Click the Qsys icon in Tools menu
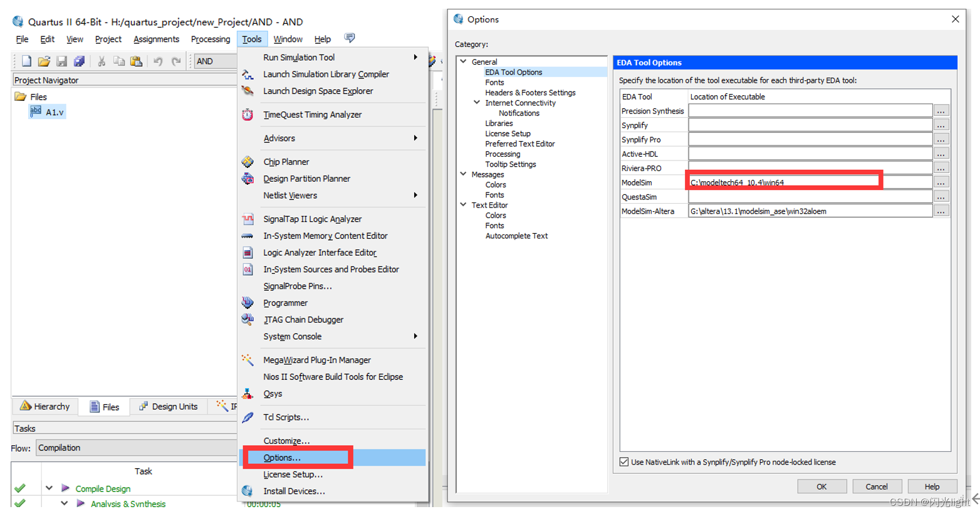This screenshot has height=514, width=980. click(248, 394)
